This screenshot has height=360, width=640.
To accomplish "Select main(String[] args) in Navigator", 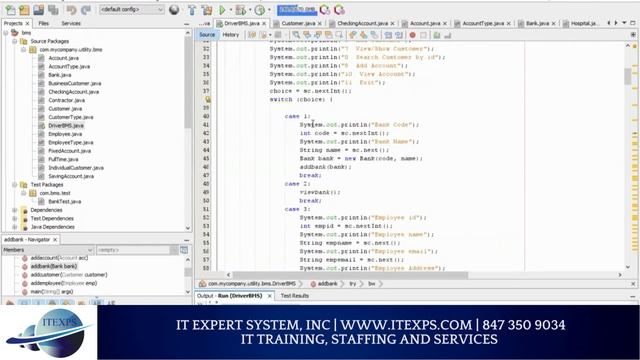I will [x=51, y=291].
